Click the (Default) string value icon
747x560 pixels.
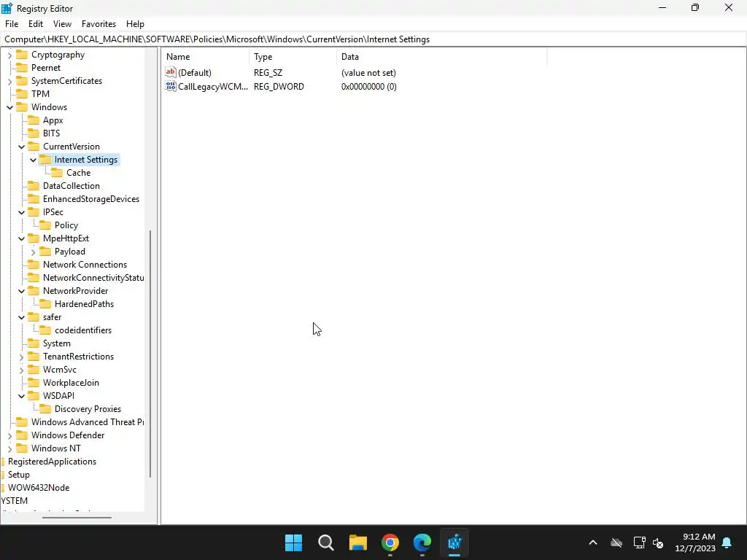click(171, 72)
